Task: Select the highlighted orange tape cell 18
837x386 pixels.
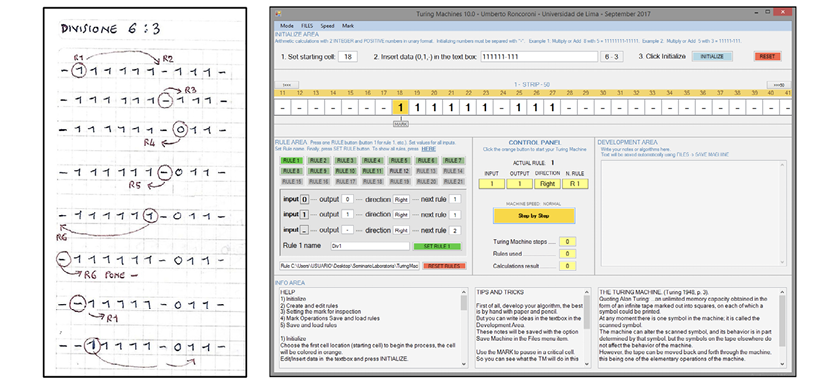Action: point(400,108)
